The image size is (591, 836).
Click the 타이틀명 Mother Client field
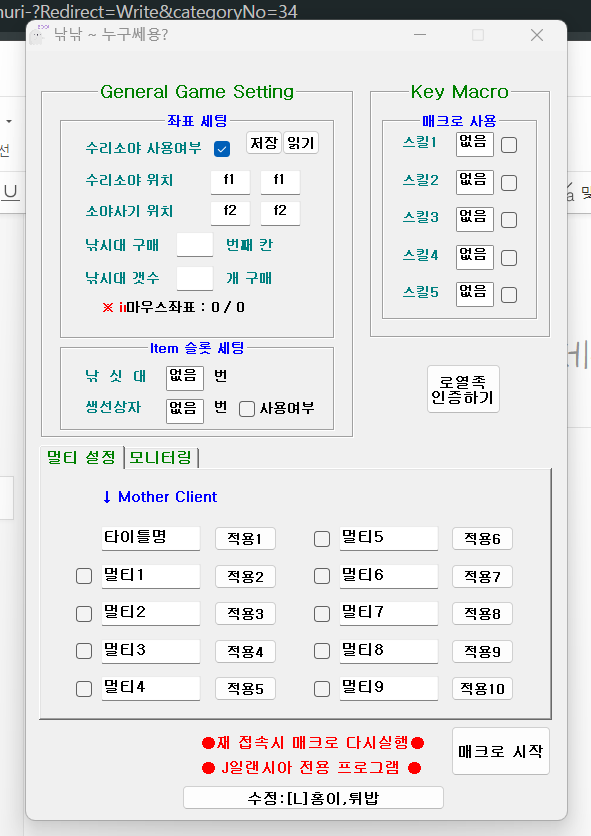(151, 538)
